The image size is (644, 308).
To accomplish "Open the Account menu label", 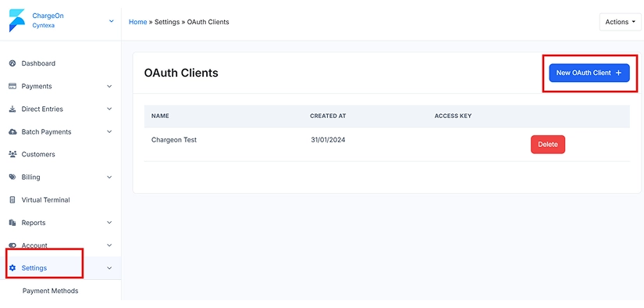I will pos(34,245).
